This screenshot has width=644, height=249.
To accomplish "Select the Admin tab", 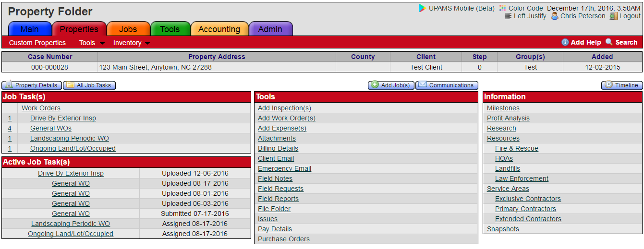I will pyautogui.click(x=270, y=29).
